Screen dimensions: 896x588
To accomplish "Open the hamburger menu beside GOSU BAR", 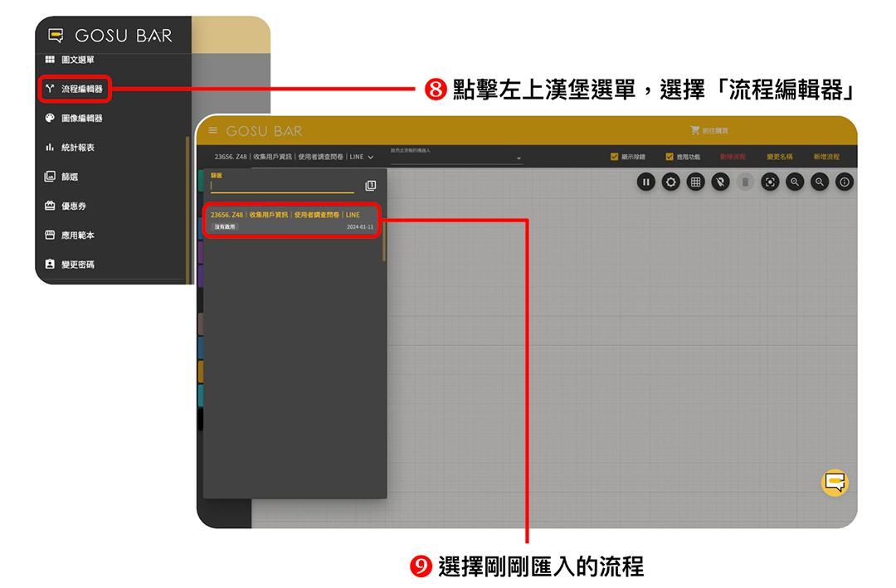I will point(213,131).
